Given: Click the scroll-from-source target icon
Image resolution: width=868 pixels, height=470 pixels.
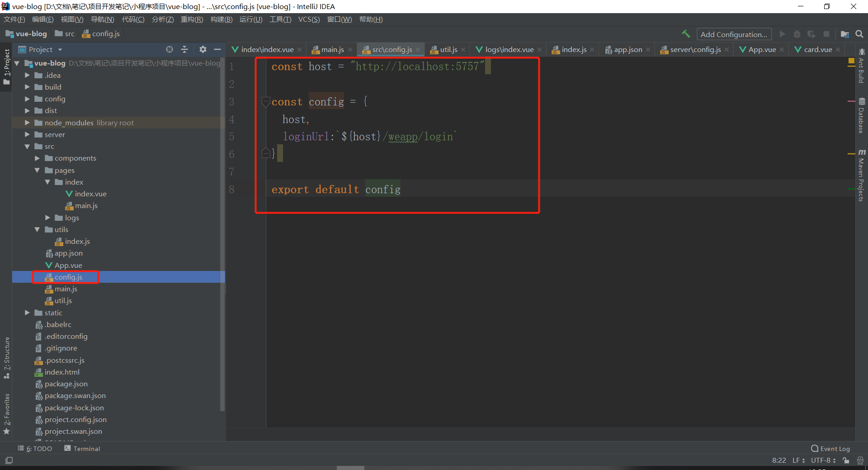Looking at the screenshot, I should click(170, 49).
